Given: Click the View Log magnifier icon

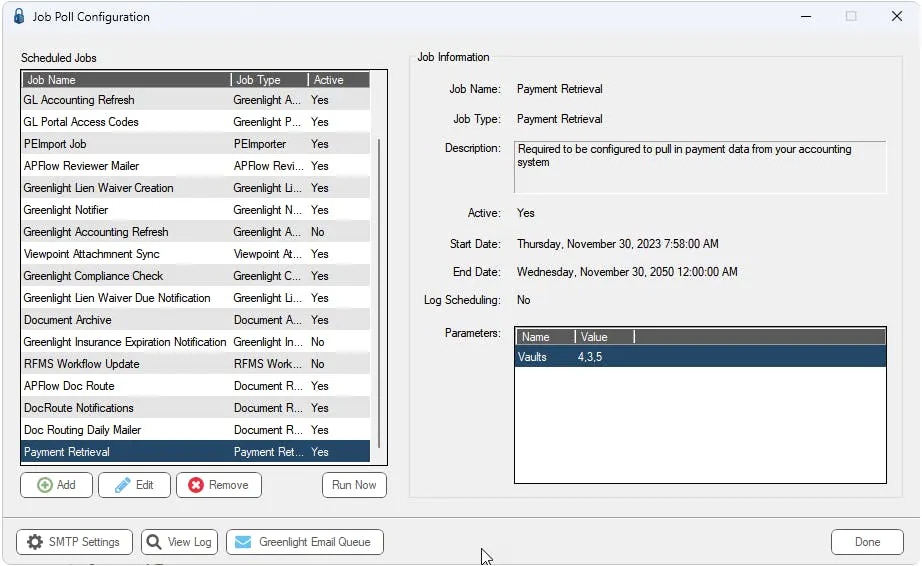Looking at the screenshot, I should 153,542.
